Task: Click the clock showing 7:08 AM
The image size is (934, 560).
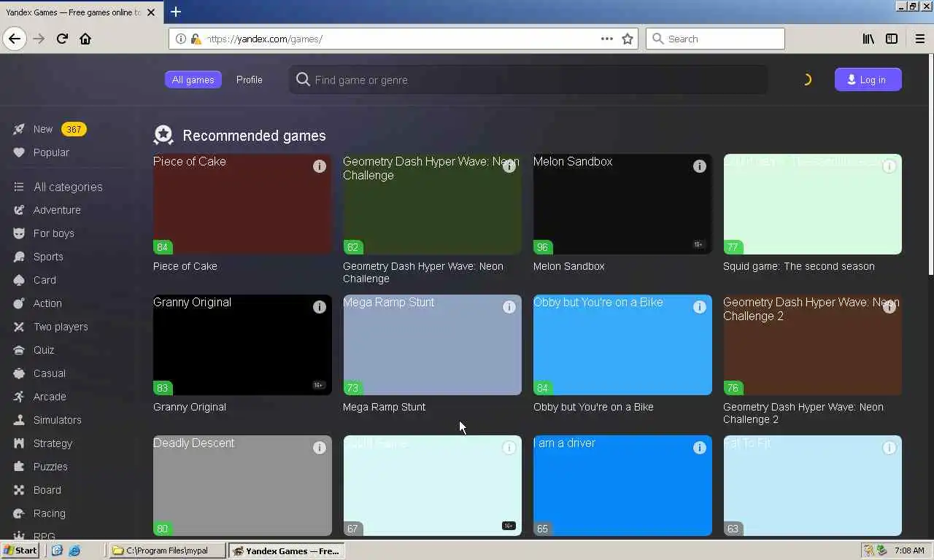Action: [909, 551]
